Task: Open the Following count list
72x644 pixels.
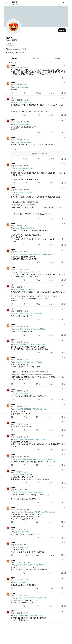Action: click(x=10, y=53)
